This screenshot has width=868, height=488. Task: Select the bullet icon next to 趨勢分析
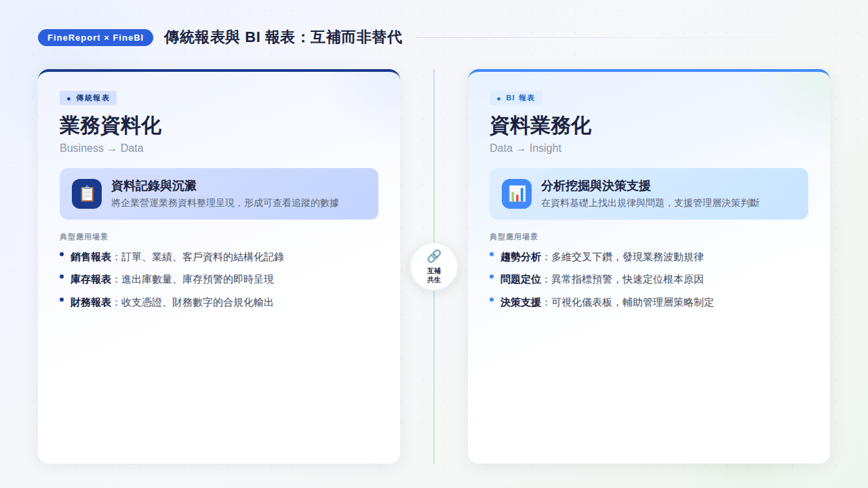[492, 255]
